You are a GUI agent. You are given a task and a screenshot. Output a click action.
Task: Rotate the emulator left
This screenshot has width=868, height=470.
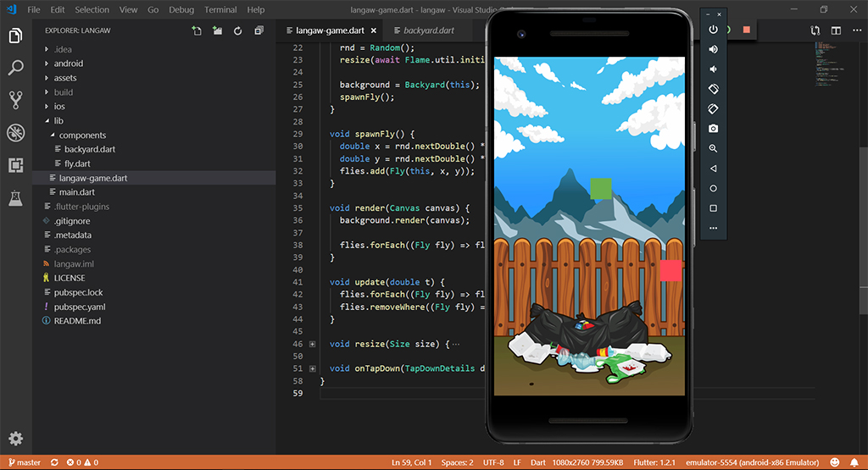(x=713, y=89)
